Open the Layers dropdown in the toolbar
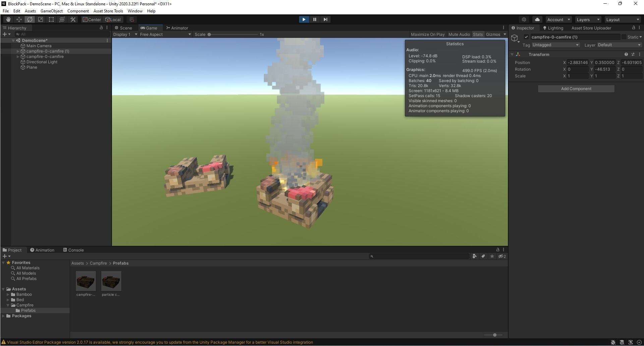 [x=587, y=19]
